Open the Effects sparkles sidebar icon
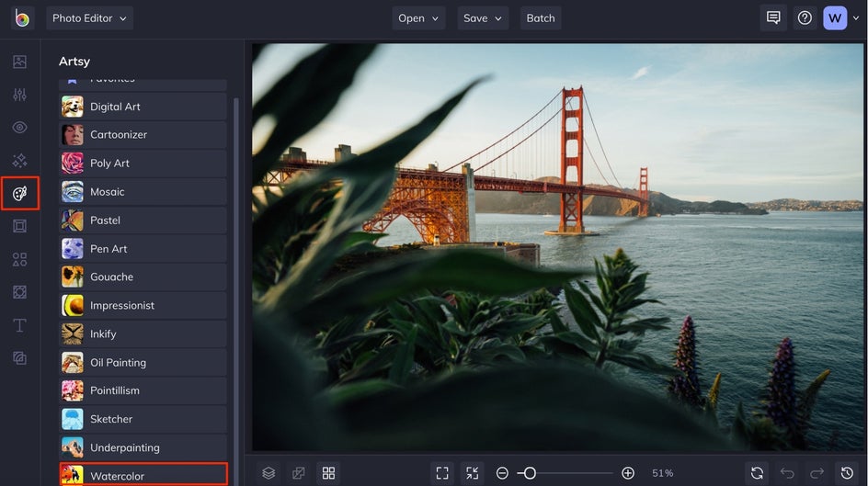 [20, 161]
